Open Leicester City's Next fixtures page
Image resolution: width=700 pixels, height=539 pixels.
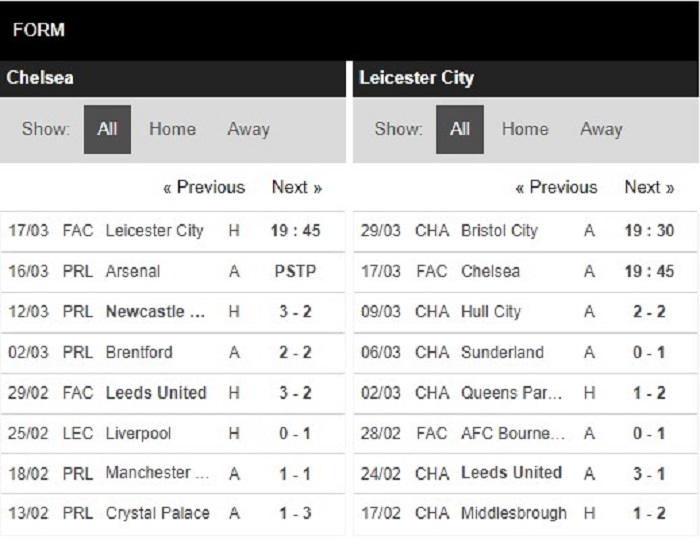pyautogui.click(x=650, y=187)
